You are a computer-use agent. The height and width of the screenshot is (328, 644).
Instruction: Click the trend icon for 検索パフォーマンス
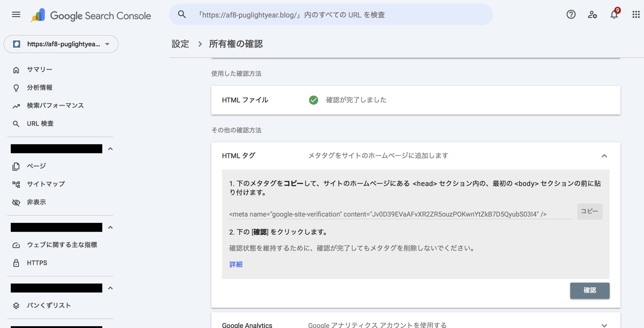[16, 106]
